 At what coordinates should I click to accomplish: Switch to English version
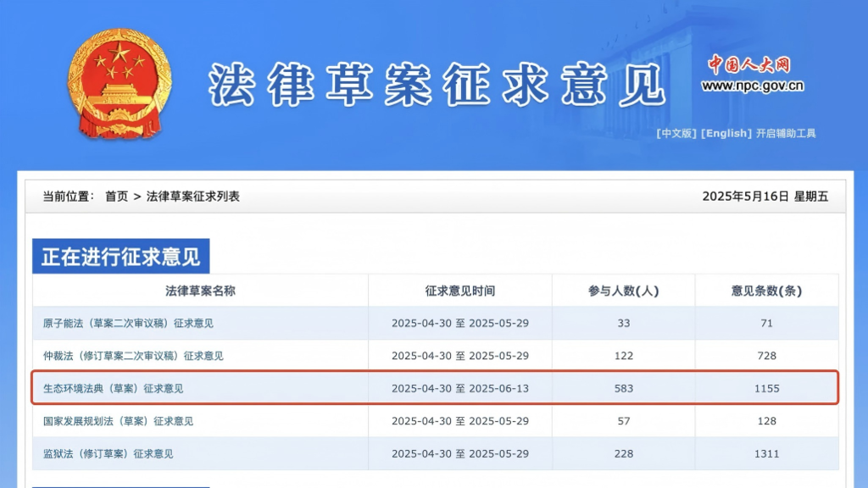[x=726, y=133]
